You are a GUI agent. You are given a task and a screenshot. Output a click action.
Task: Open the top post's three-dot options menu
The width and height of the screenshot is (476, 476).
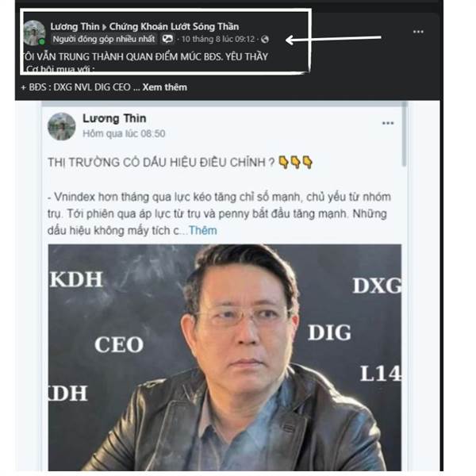click(418, 32)
